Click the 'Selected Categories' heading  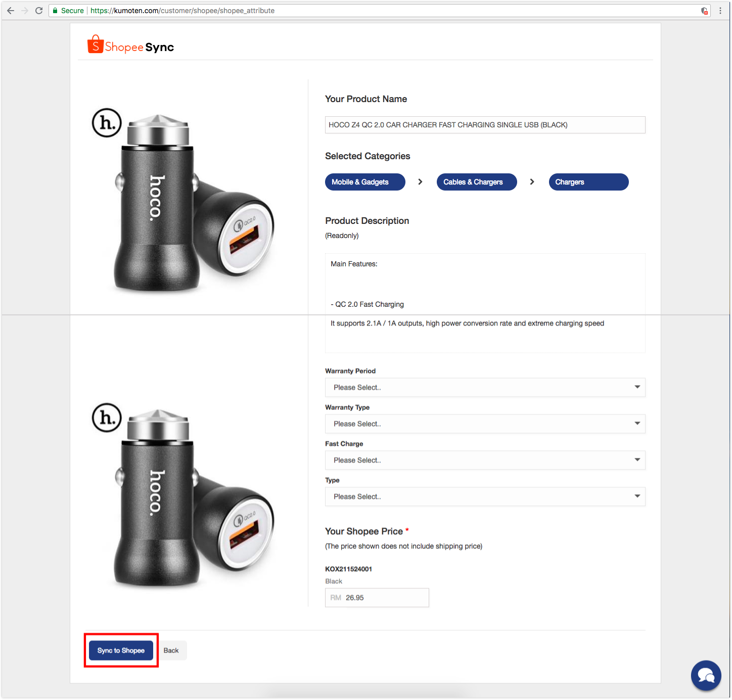click(x=368, y=156)
